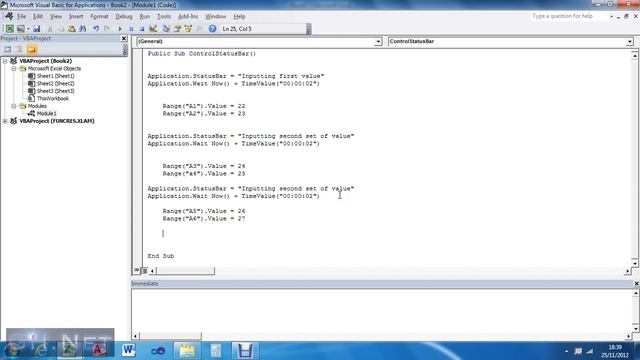Click the 'End Sub' code line

pos(161,256)
